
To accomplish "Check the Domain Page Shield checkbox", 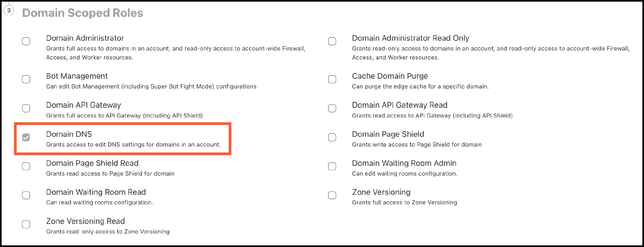I will [332, 137].
